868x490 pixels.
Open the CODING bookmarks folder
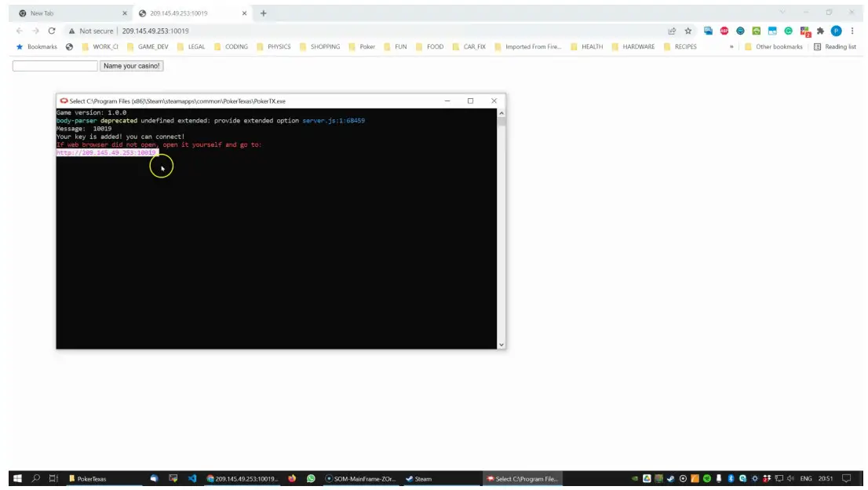point(231,46)
